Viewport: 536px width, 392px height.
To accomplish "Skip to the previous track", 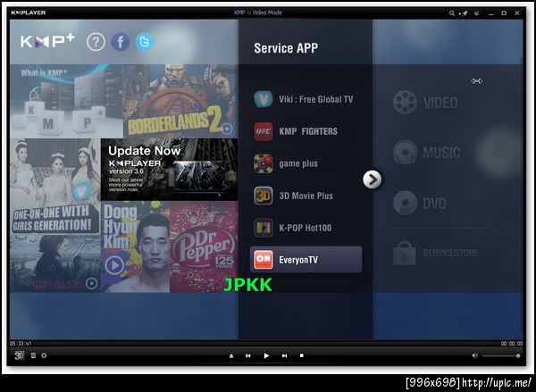I will (x=248, y=355).
